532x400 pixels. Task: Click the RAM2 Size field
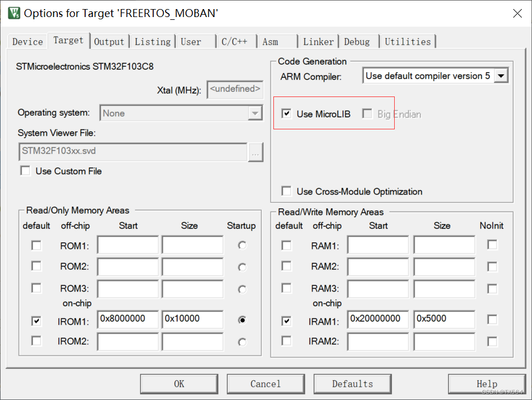[444, 266]
